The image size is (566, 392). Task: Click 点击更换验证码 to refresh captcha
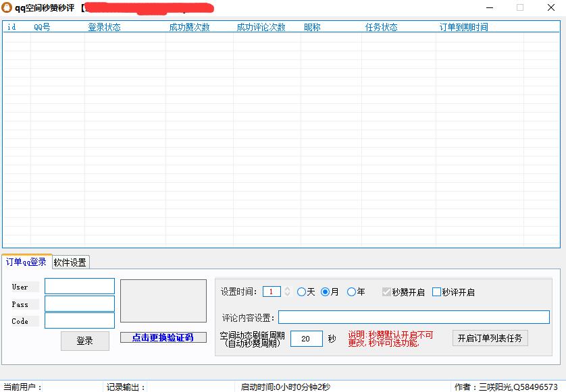tap(163, 337)
